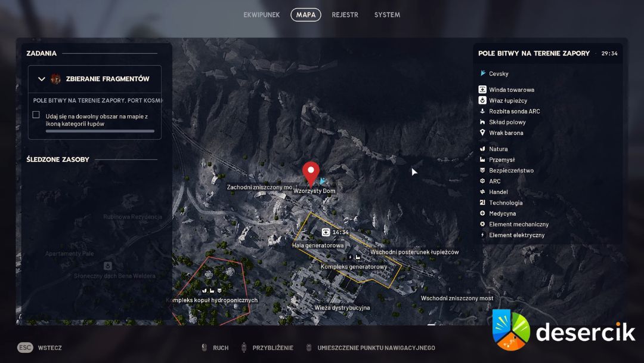Select the Medycyna category icon
The height and width of the screenshot is (363, 644).
[x=483, y=213]
